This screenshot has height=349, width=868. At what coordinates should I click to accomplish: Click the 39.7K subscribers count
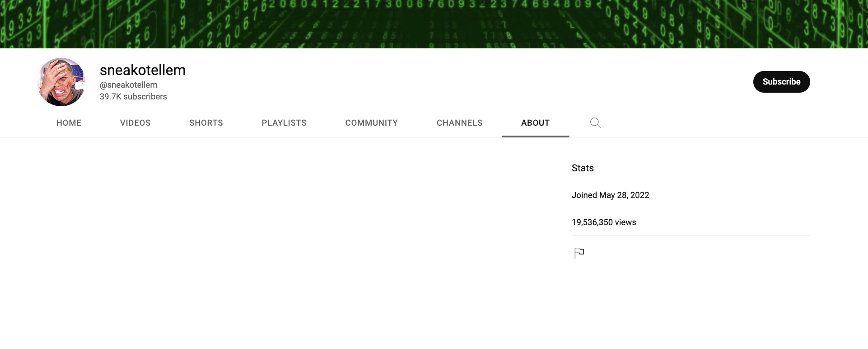tap(133, 97)
